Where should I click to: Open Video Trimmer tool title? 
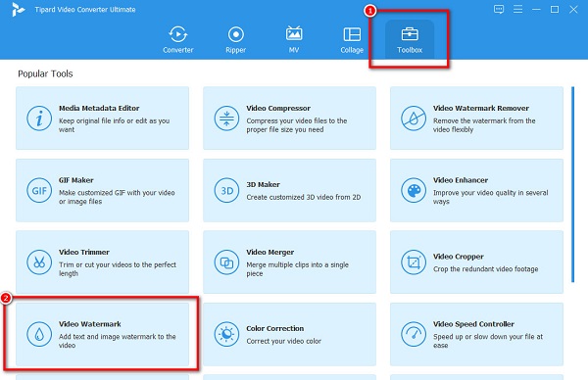84,253
